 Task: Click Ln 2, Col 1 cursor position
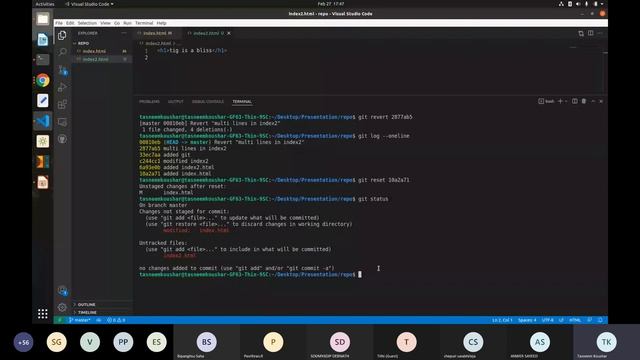(x=502, y=320)
